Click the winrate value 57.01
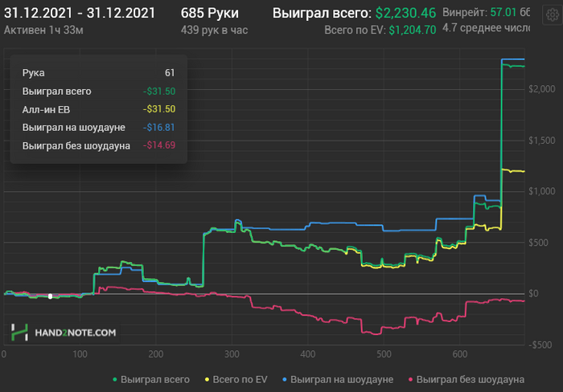 (503, 12)
